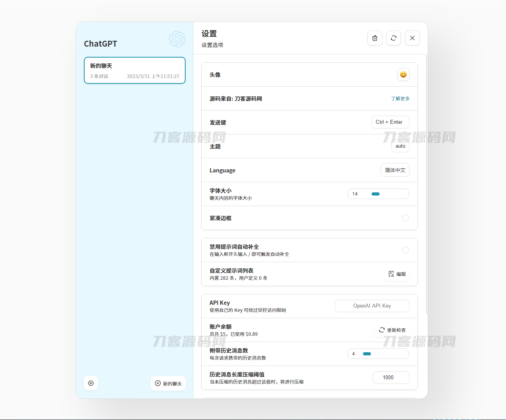
Task: Open the 发送键 Ctrl + Enter dropdown
Action: pyautogui.click(x=390, y=122)
